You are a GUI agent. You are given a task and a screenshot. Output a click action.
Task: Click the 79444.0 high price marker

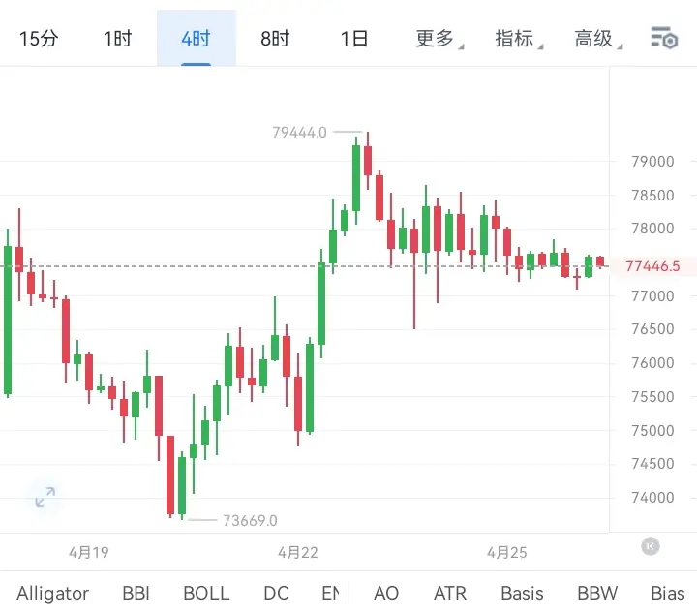[x=300, y=132]
